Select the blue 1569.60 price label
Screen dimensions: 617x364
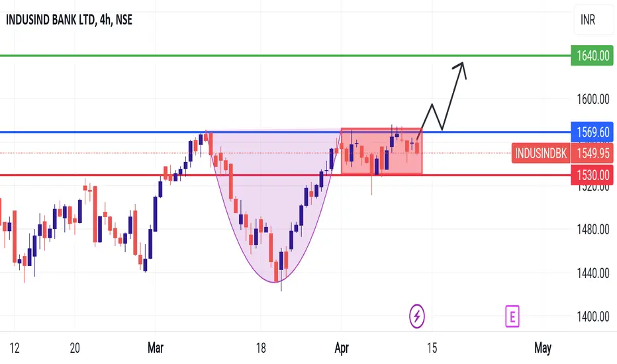pos(592,132)
